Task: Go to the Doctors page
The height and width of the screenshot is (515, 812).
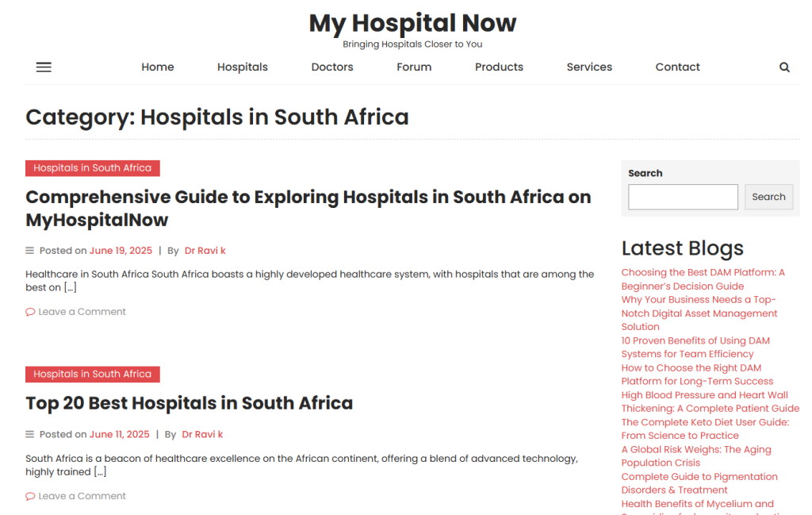Action: (332, 67)
